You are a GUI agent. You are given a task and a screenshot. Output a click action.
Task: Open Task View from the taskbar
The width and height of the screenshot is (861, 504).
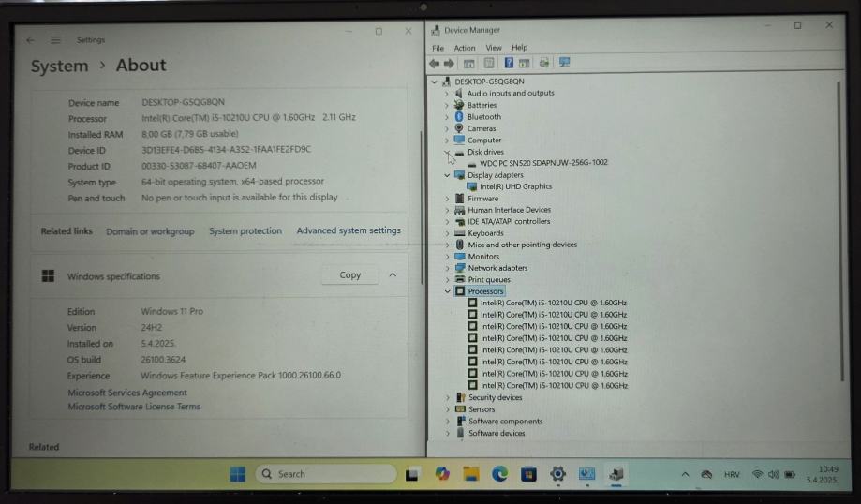point(412,474)
